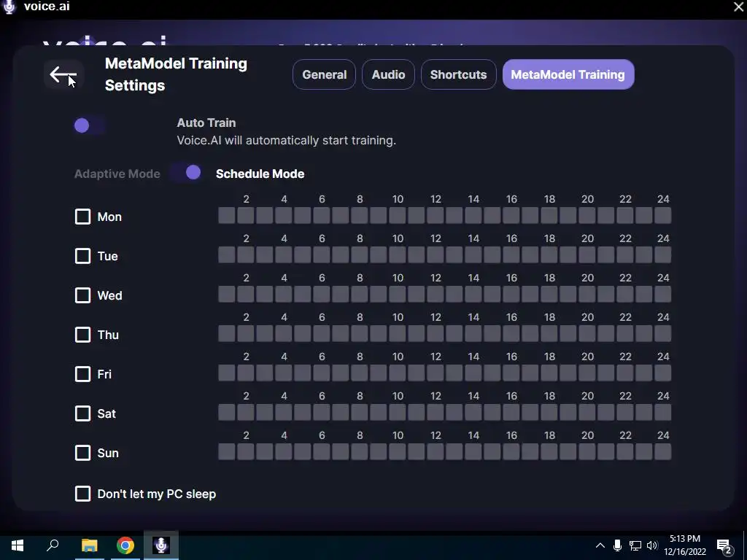Screen dimensions: 747x560
Task: Click the Adaptive Mode label
Action: (x=117, y=174)
